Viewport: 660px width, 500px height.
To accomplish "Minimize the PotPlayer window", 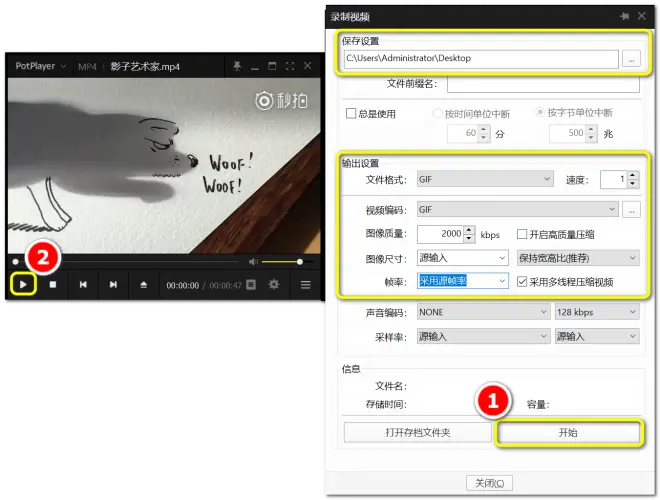I will (x=255, y=67).
